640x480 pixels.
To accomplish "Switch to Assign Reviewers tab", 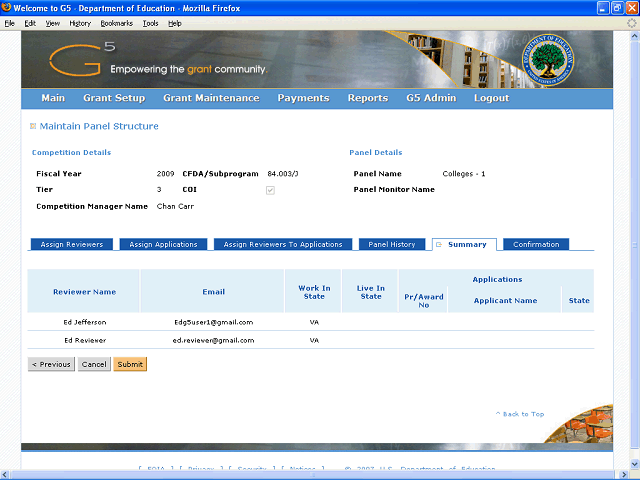I will click(x=72, y=244).
